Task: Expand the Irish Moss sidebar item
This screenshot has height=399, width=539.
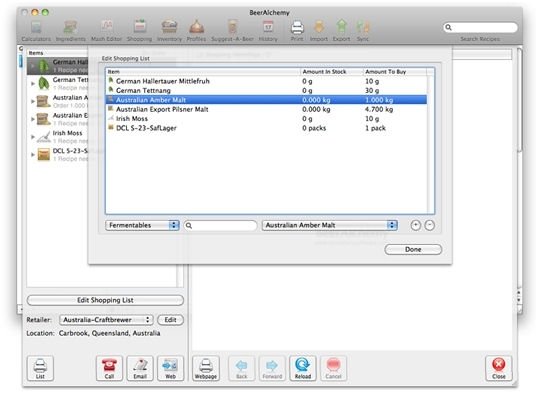Action: click(x=33, y=137)
